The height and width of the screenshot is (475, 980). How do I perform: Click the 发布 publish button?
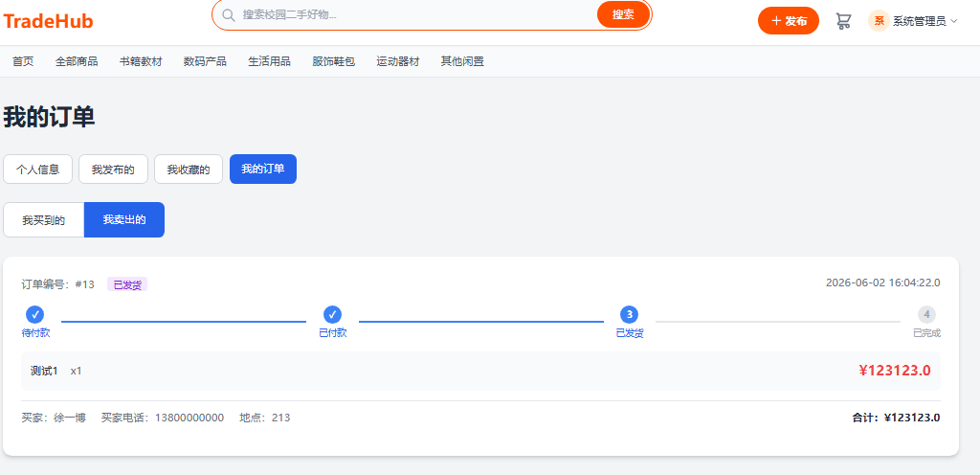(789, 21)
